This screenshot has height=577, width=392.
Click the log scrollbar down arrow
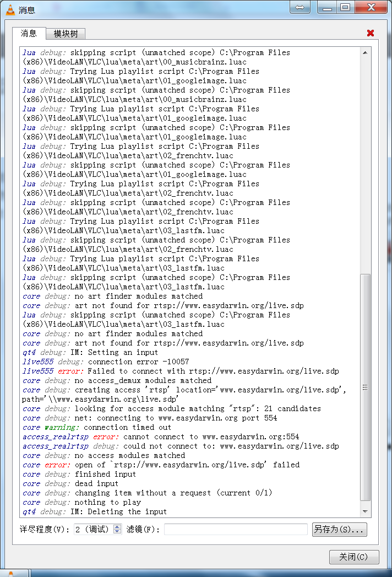[365, 511]
